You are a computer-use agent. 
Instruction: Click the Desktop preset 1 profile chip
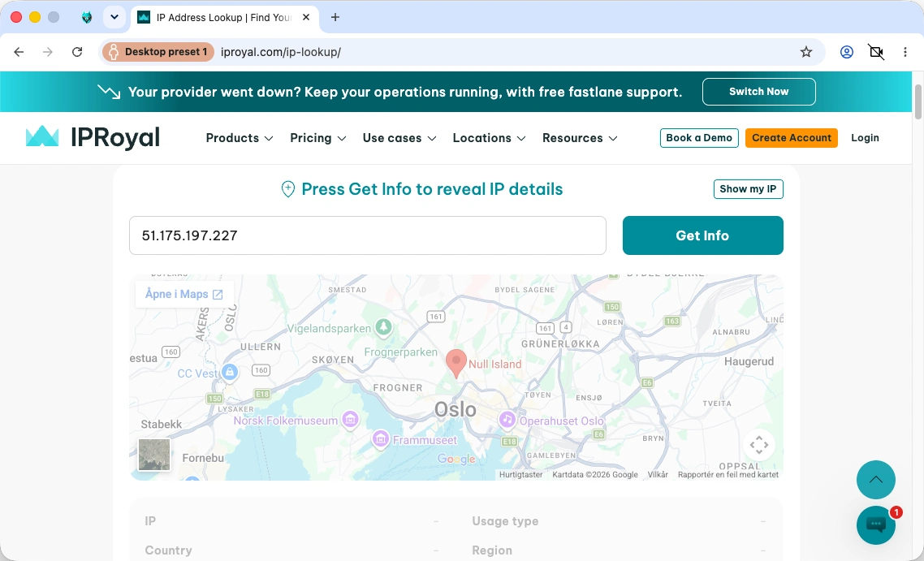158,52
